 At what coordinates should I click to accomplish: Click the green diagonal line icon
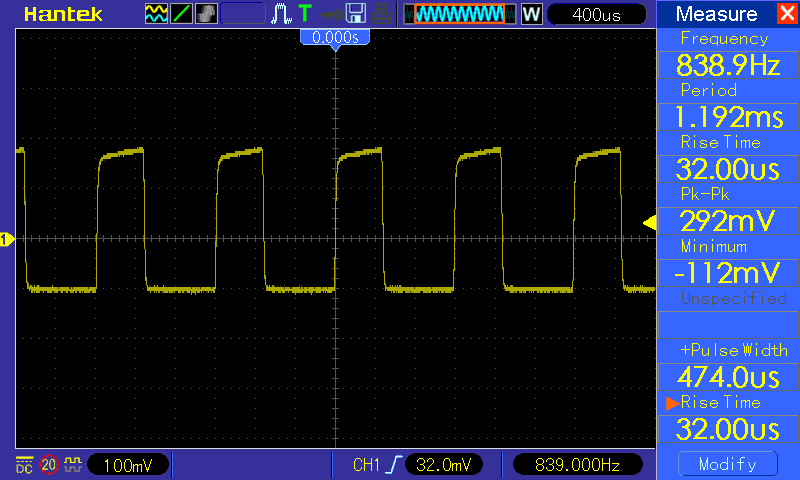click(181, 14)
